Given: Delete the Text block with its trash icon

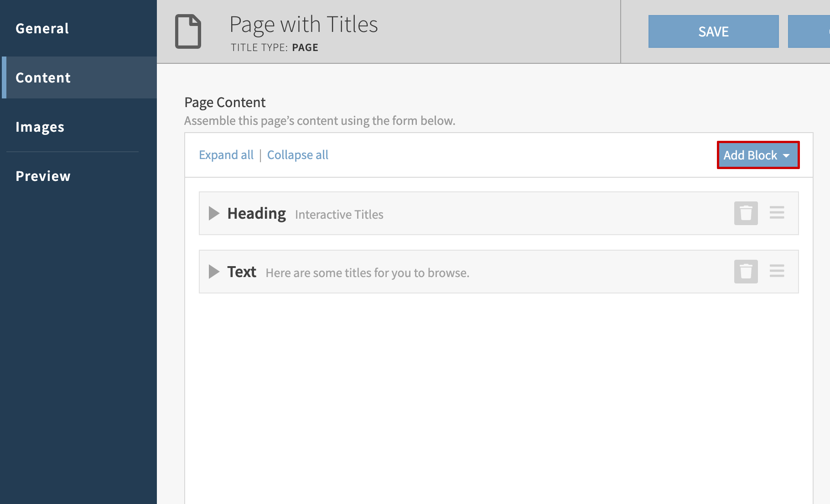Looking at the screenshot, I should pos(746,272).
